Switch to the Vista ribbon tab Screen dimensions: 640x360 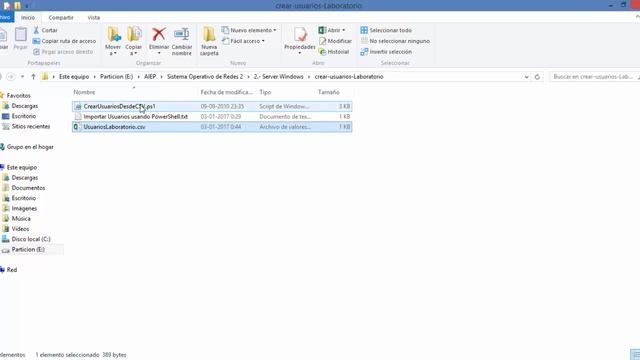(93, 18)
